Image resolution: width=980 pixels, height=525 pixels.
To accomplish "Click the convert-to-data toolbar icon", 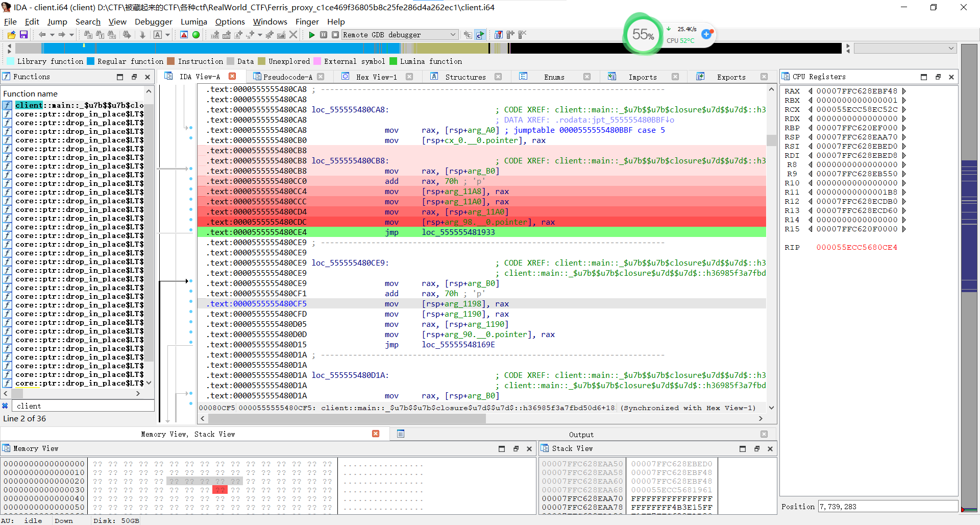I will point(226,35).
